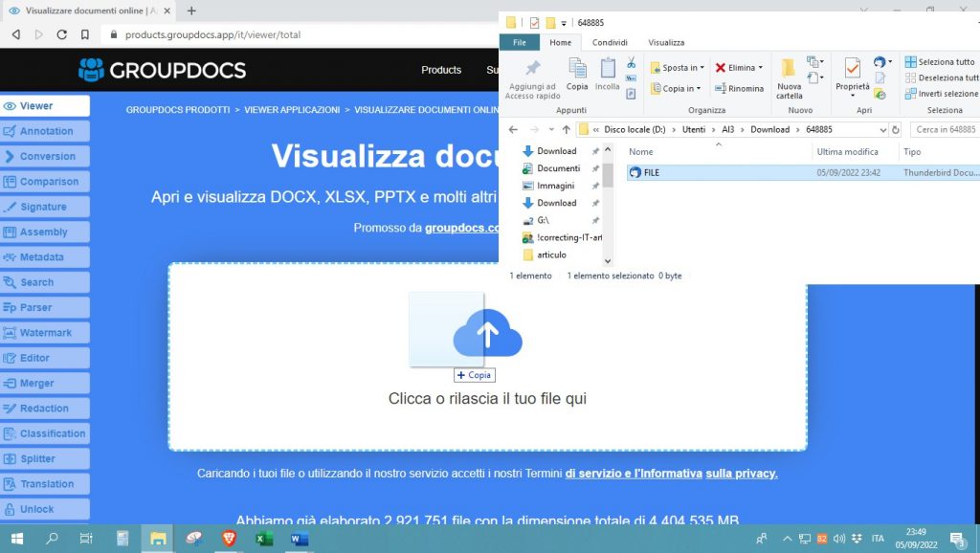This screenshot has width=980, height=553.
Task: Click the Cerca in 648885 search field
Action: pos(944,129)
